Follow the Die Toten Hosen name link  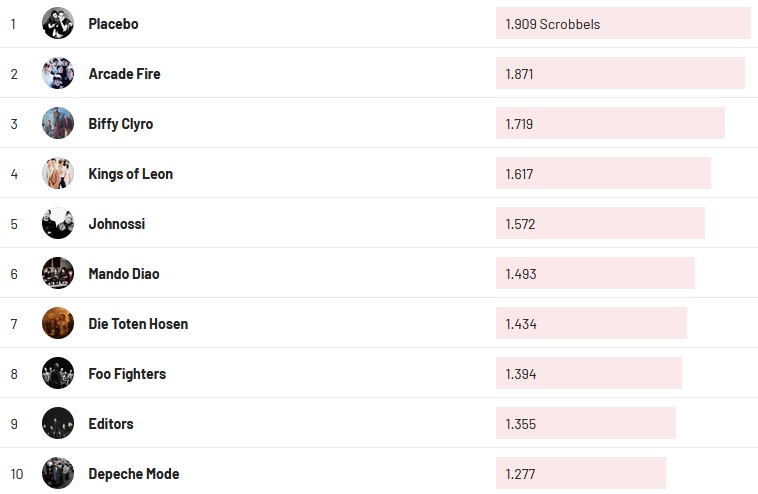click(x=138, y=323)
